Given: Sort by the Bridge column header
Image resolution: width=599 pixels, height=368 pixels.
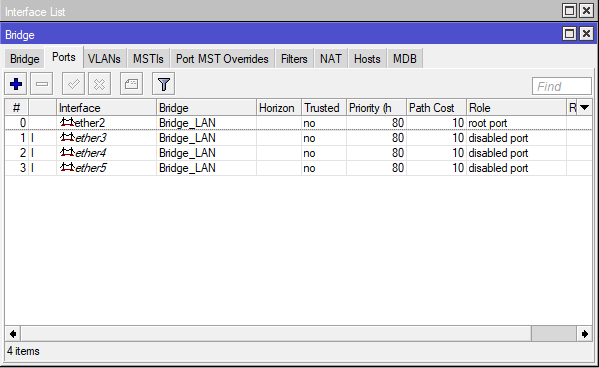Looking at the screenshot, I should pos(206,108).
